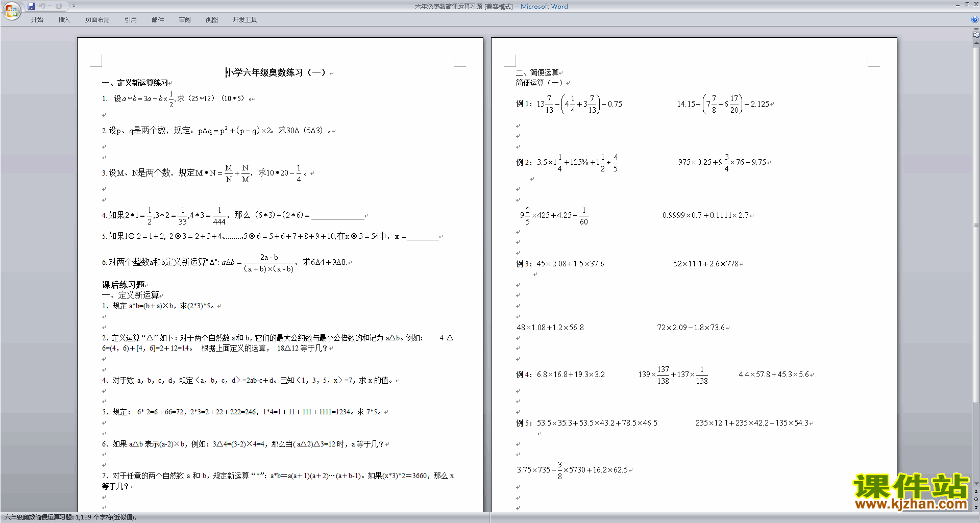Click 例 2 expression 3.5×1¼+125%

[577, 162]
